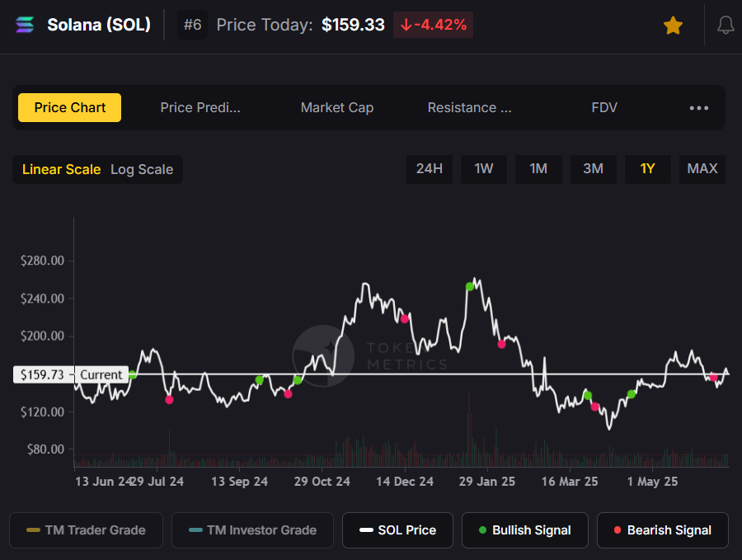Click the 14 Dec 24 date label
This screenshot has height=560, width=742.
405,482
